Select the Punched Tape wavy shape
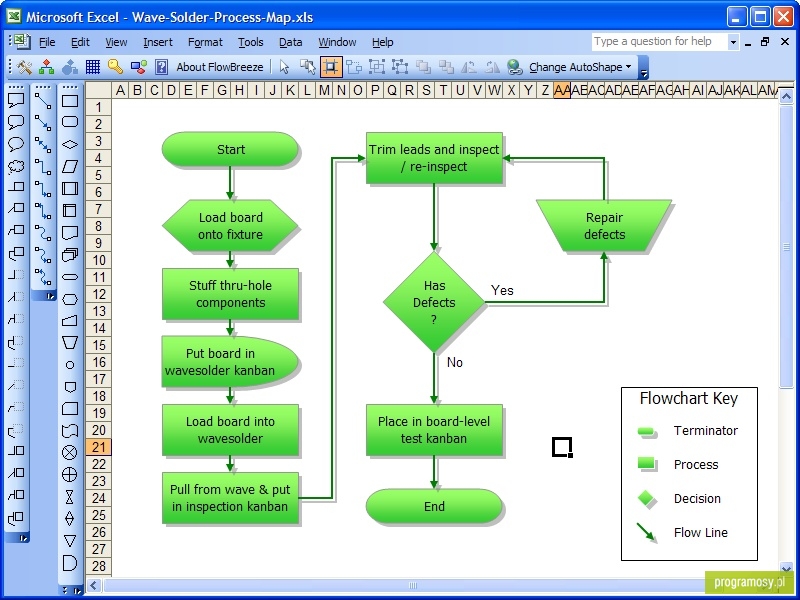Screen dimensions: 800x600 pyautogui.click(x=70, y=431)
